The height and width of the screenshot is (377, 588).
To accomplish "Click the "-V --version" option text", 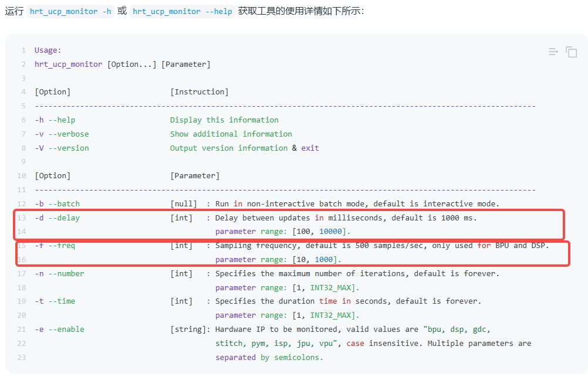I will (x=62, y=148).
